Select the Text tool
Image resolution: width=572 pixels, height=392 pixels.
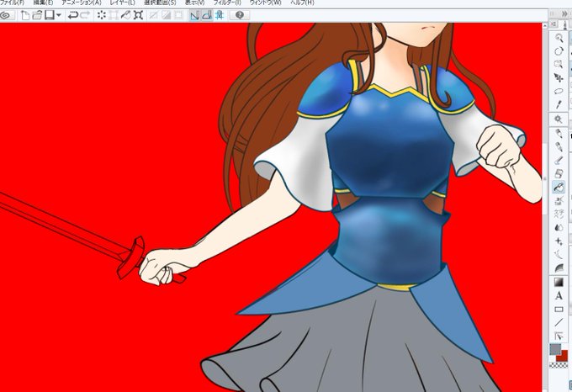click(559, 296)
